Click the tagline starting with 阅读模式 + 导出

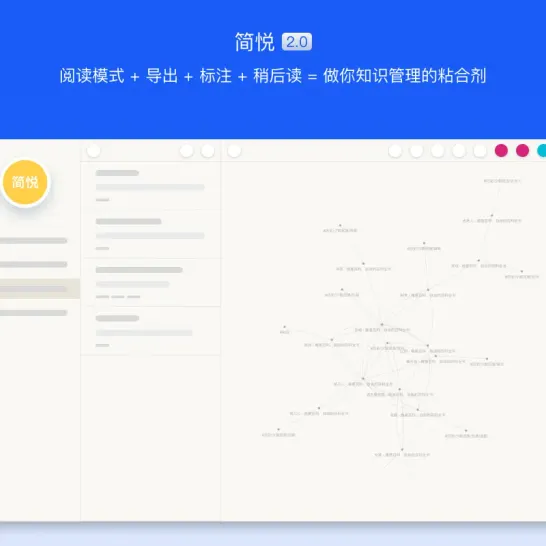coord(273,76)
